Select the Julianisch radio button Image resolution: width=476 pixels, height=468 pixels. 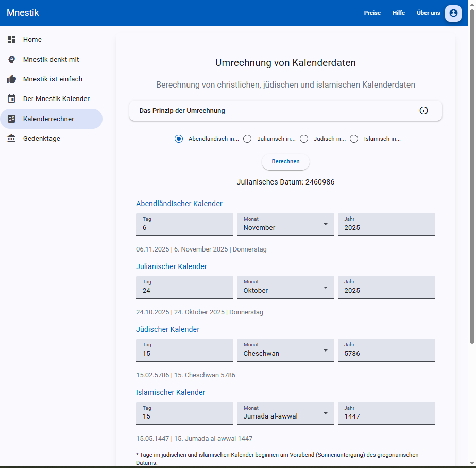point(247,139)
